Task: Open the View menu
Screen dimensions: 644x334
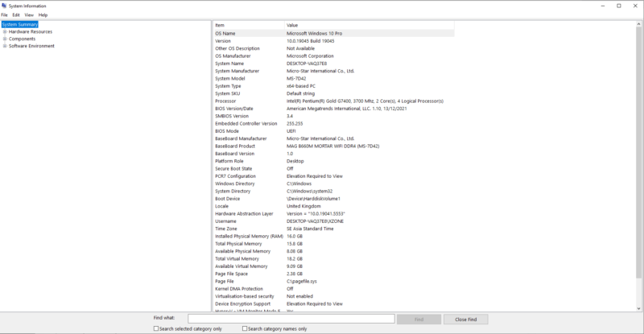Action: pos(29,14)
